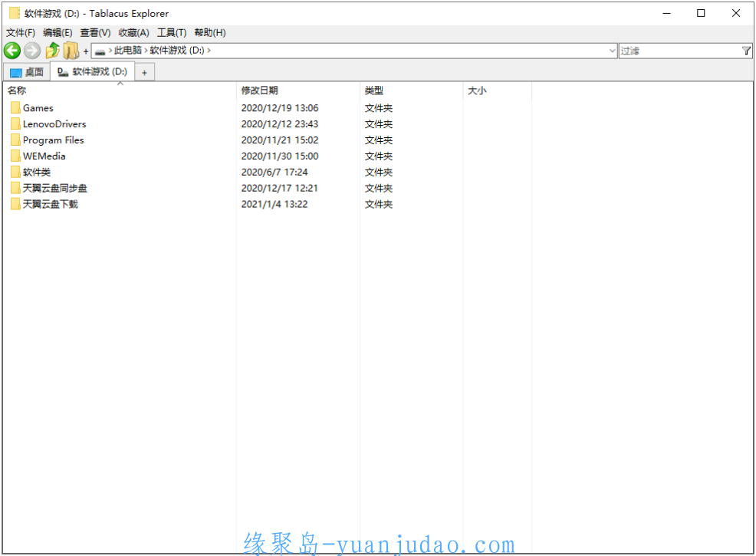Image resolution: width=756 pixels, height=556 pixels.
Task: Sort files by 修改日期 column header
Action: pyautogui.click(x=260, y=90)
